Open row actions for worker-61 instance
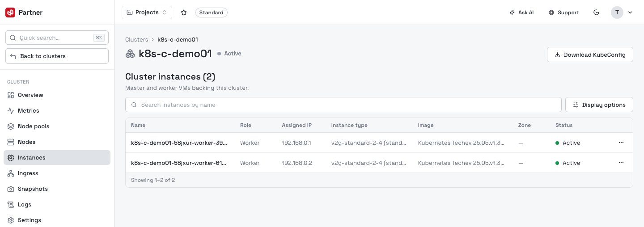 pos(621,163)
